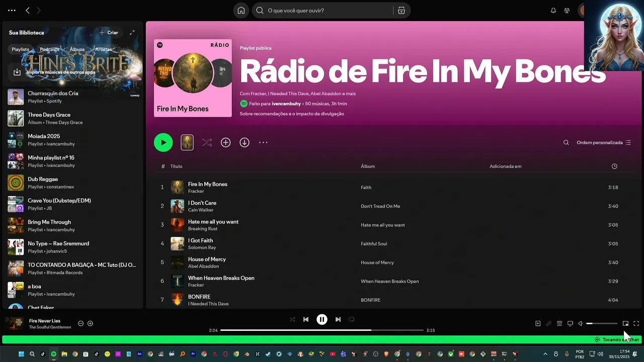644x362 pixels.
Task: Click Importe músicas de outros apps
Action: coord(60,72)
